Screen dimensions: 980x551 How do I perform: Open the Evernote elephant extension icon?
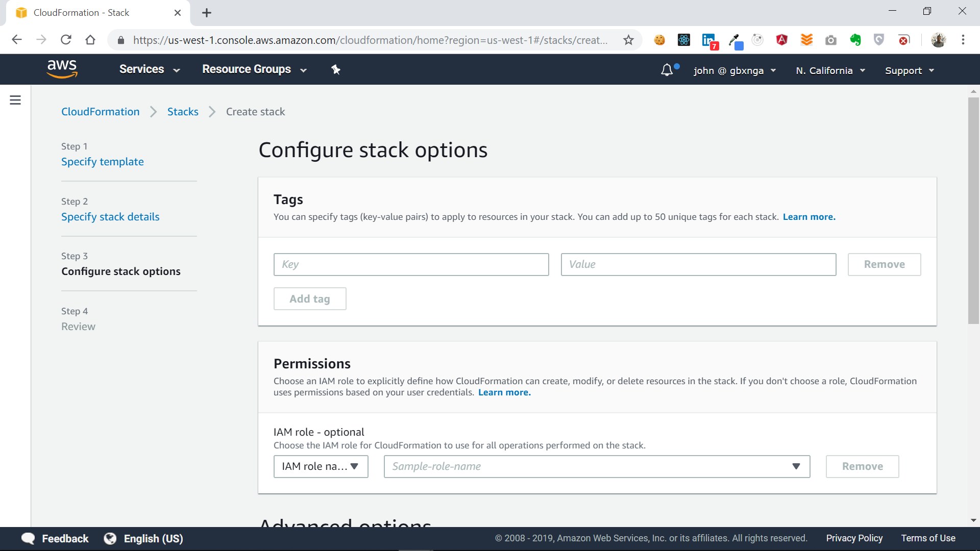click(855, 40)
